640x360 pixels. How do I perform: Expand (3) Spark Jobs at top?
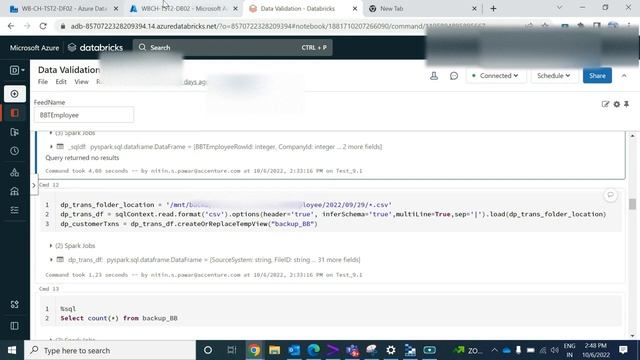[x=73, y=133]
